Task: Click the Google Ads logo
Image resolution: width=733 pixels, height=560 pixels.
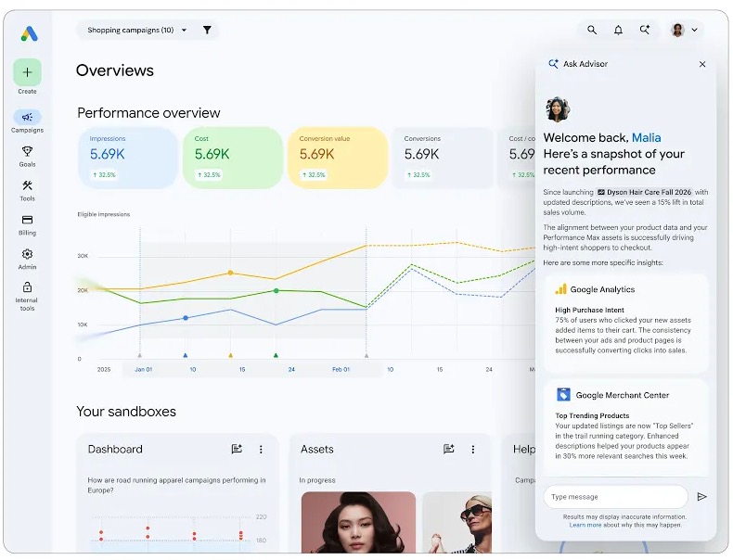Action: coord(29,33)
